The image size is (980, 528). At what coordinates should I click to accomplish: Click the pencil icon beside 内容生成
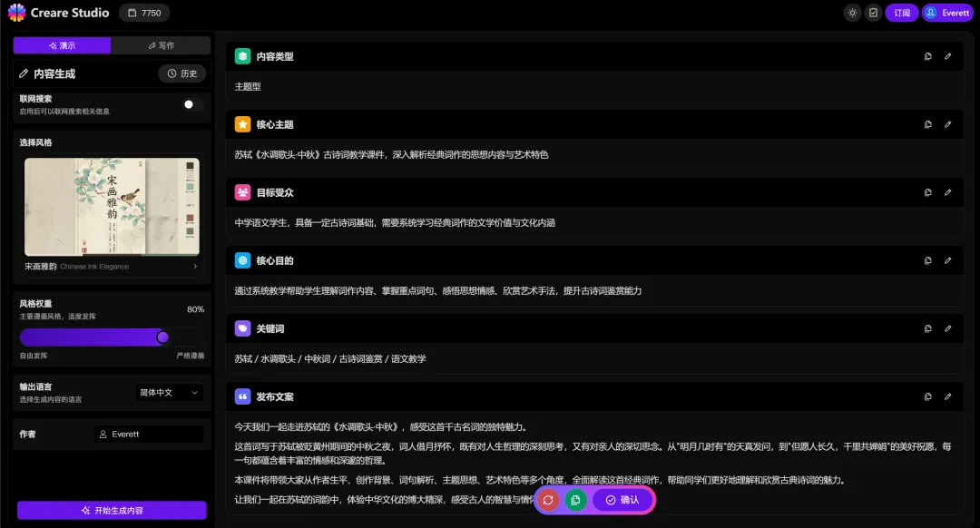(x=24, y=73)
